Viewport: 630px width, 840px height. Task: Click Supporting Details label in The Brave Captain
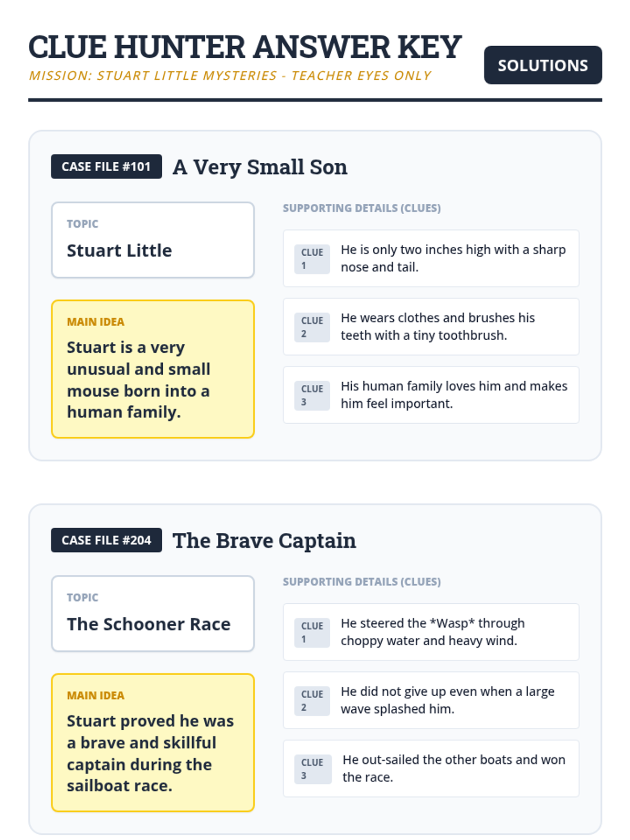tap(362, 582)
